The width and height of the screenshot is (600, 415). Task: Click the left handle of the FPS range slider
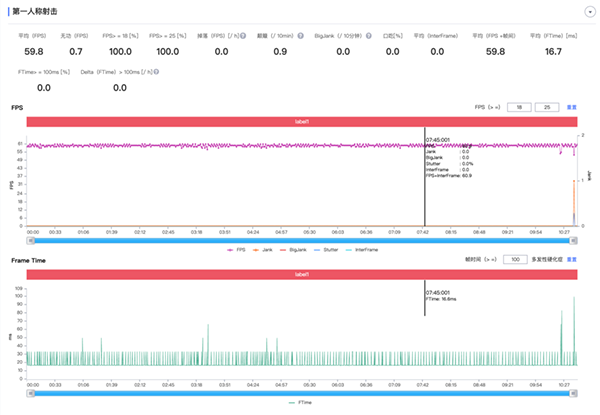pyautogui.click(x=30, y=240)
